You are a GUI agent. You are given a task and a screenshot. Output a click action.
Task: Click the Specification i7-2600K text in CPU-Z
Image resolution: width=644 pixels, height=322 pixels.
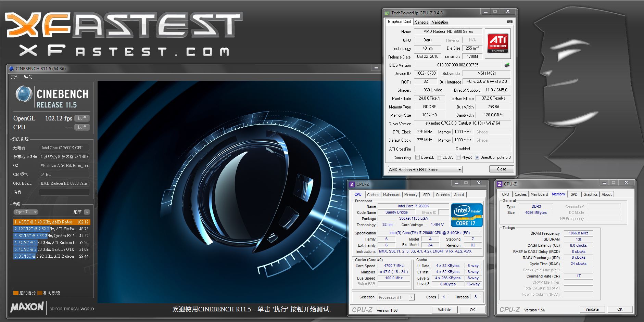coord(429,233)
